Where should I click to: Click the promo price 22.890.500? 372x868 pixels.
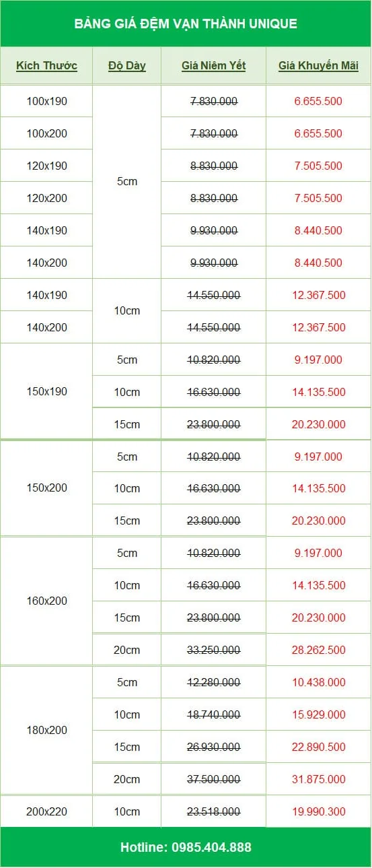pos(318,747)
